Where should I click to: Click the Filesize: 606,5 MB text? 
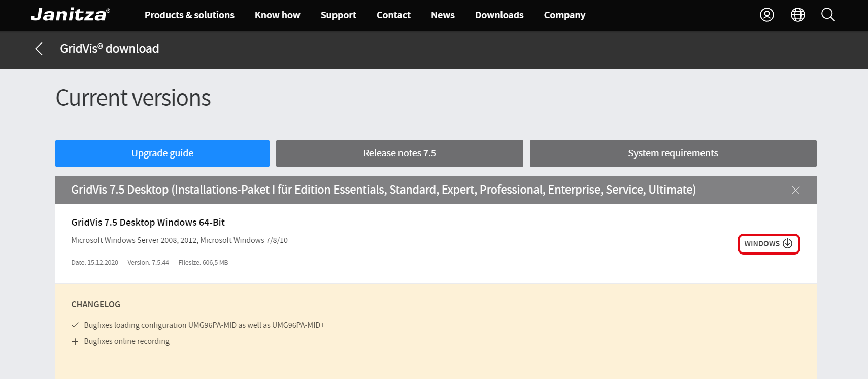coord(204,263)
